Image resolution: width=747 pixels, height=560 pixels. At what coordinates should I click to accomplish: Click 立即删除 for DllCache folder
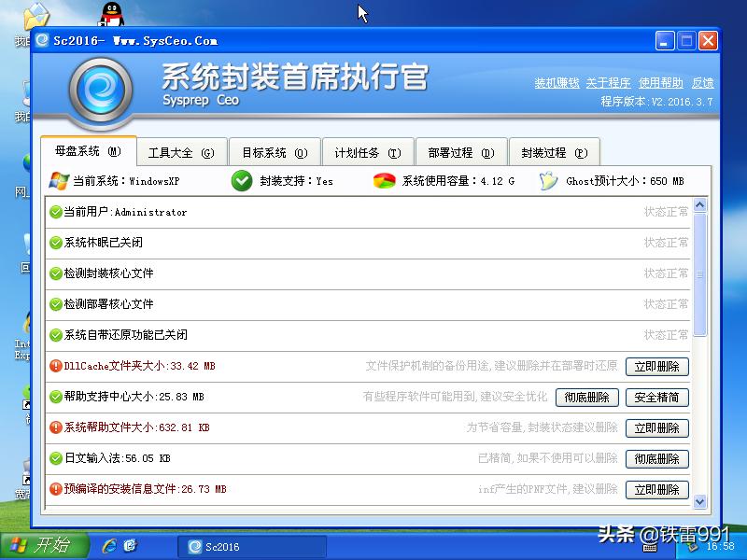pos(656,366)
